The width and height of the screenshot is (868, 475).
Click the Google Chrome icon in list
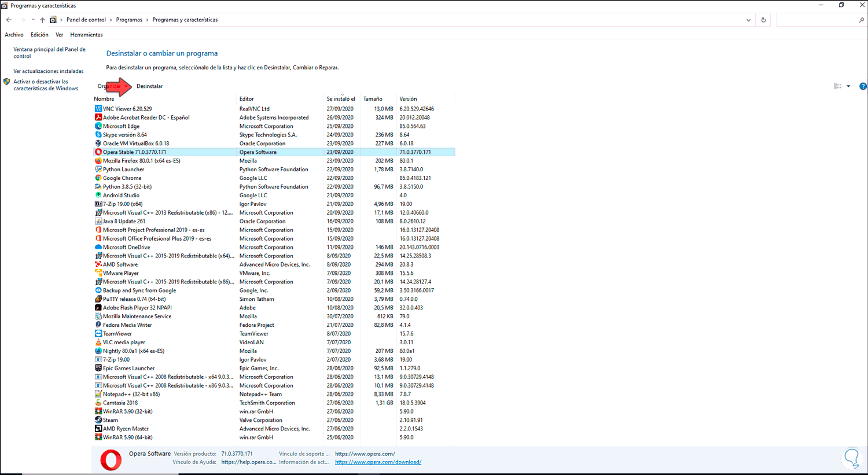click(x=98, y=178)
